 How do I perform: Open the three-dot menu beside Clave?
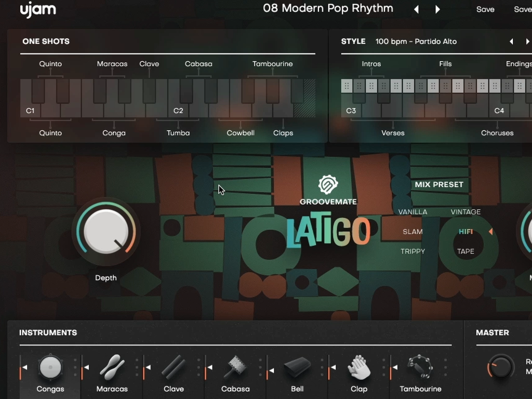(199, 367)
